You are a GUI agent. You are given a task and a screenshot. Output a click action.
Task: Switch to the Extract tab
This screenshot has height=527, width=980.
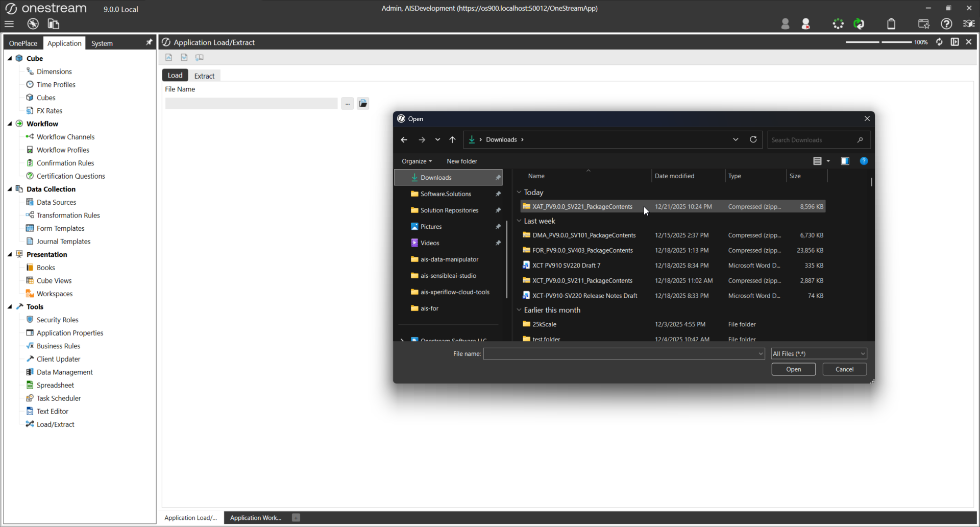pos(204,76)
